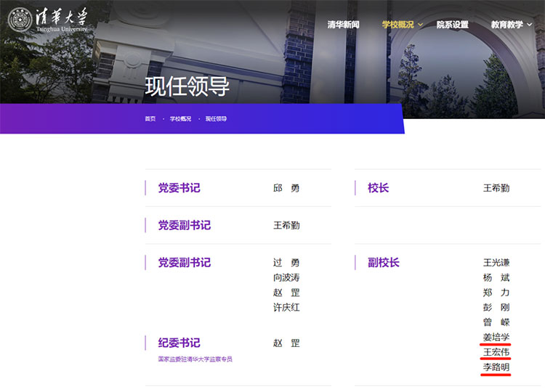Click the 副校长 heading
The image size is (545, 392).
point(384,263)
